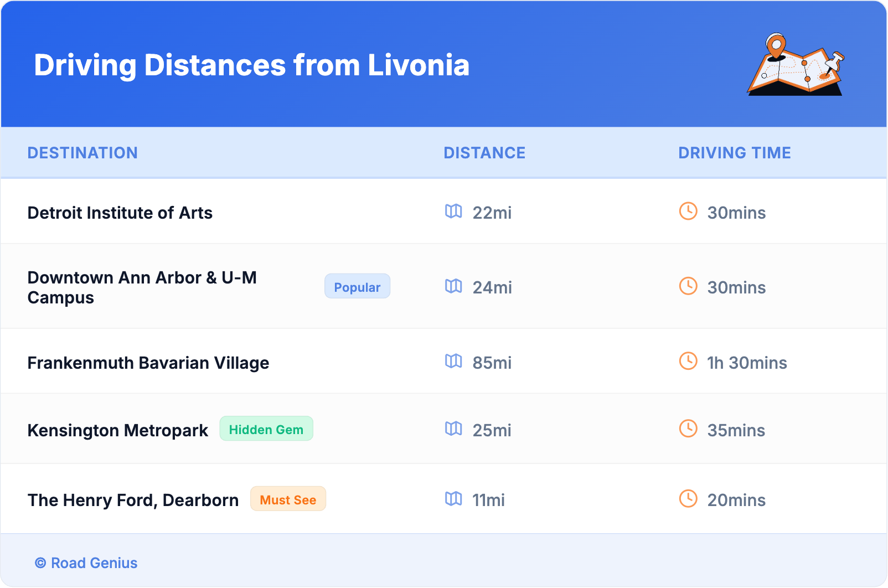Click map icon next to 85mi
Image resolution: width=888 pixels, height=588 pixels.
(x=453, y=362)
